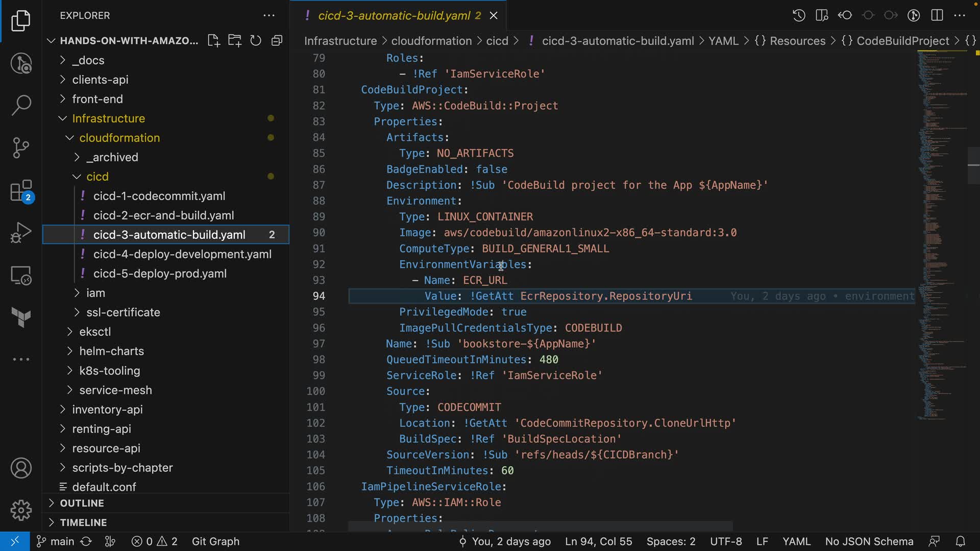Expand the helm-charts folder
The width and height of the screenshot is (980, 551).
pyautogui.click(x=111, y=351)
